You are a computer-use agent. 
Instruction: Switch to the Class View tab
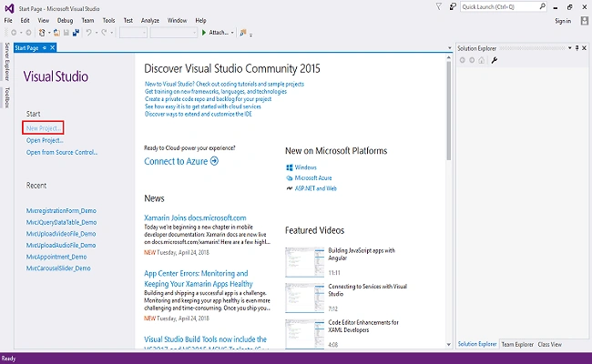[x=550, y=344]
